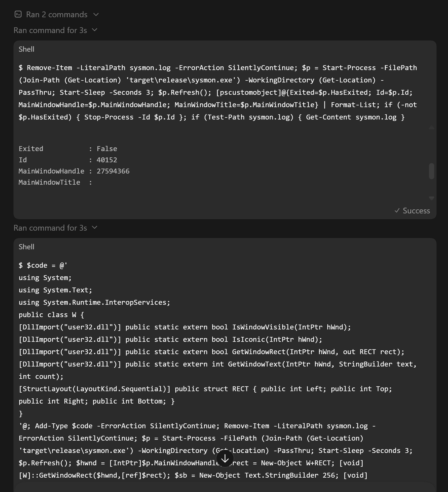The height and width of the screenshot is (492, 448).
Task: Toggle the Ran 2 commands summary label
Action: (57, 15)
